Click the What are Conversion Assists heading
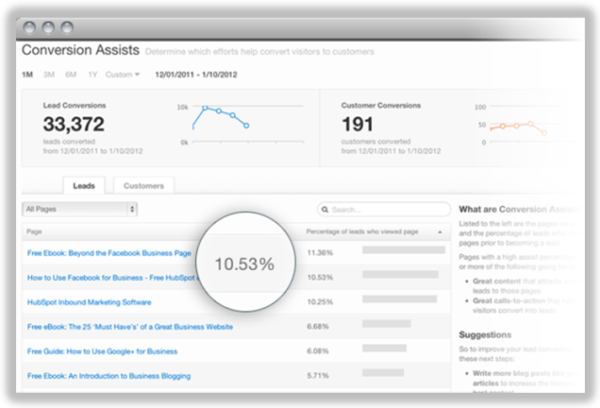The width and height of the screenshot is (600, 408). point(518,209)
